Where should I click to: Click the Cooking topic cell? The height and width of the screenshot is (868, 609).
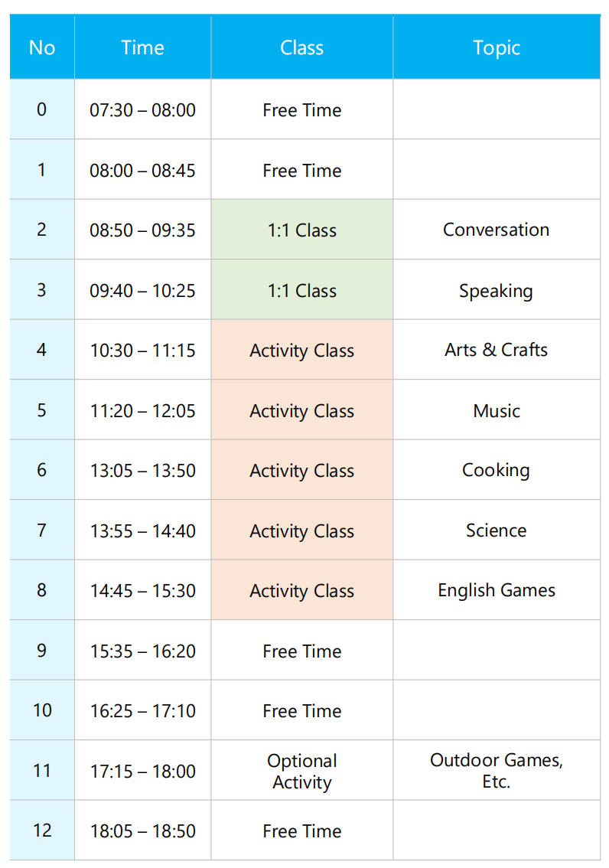pos(497,470)
